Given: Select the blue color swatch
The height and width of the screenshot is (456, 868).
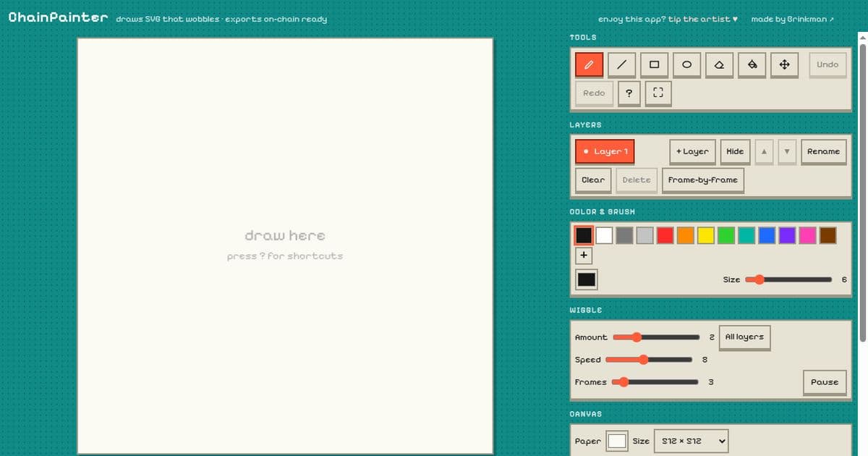Looking at the screenshot, I should pos(767,235).
